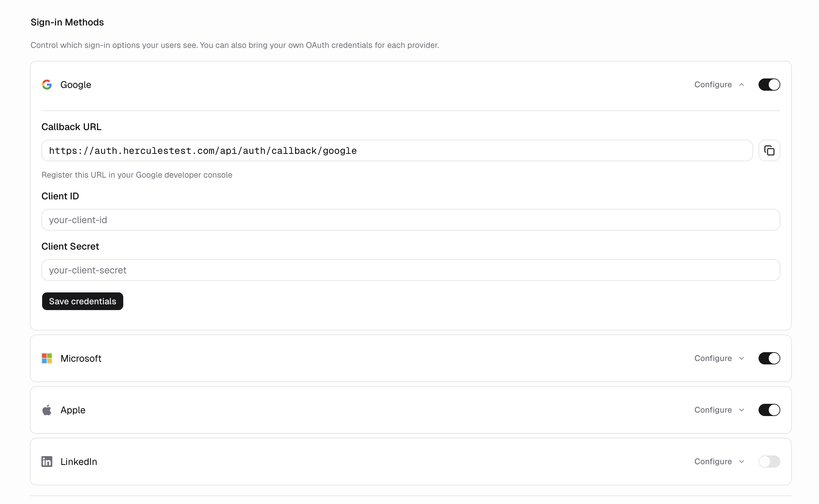Disable the Google sign-in toggle
This screenshot has width=819, height=504.
coord(769,85)
